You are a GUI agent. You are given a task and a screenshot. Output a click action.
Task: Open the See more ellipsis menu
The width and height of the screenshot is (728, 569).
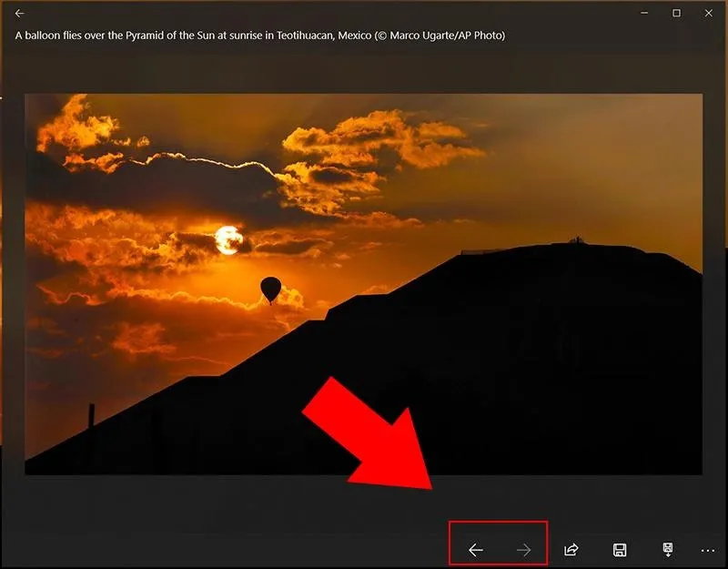705,550
